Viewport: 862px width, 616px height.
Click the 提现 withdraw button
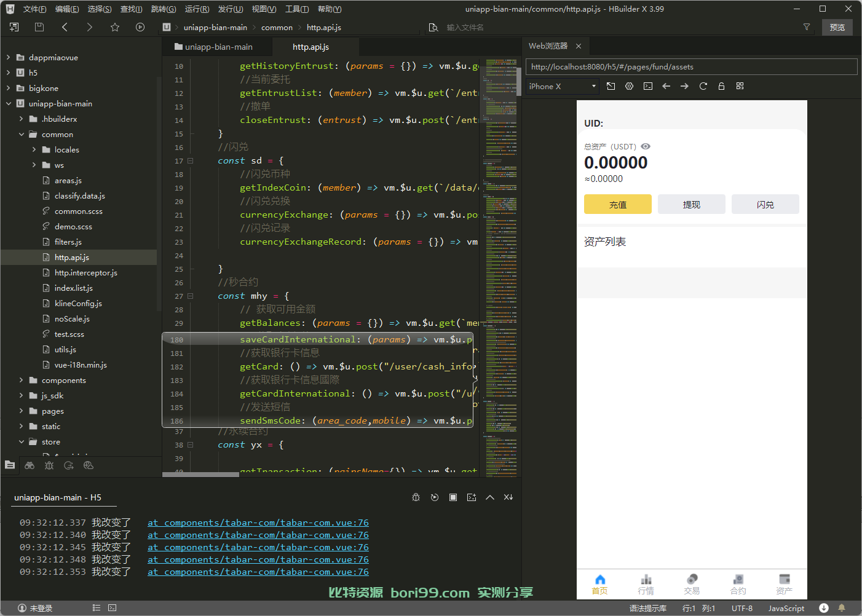692,205
